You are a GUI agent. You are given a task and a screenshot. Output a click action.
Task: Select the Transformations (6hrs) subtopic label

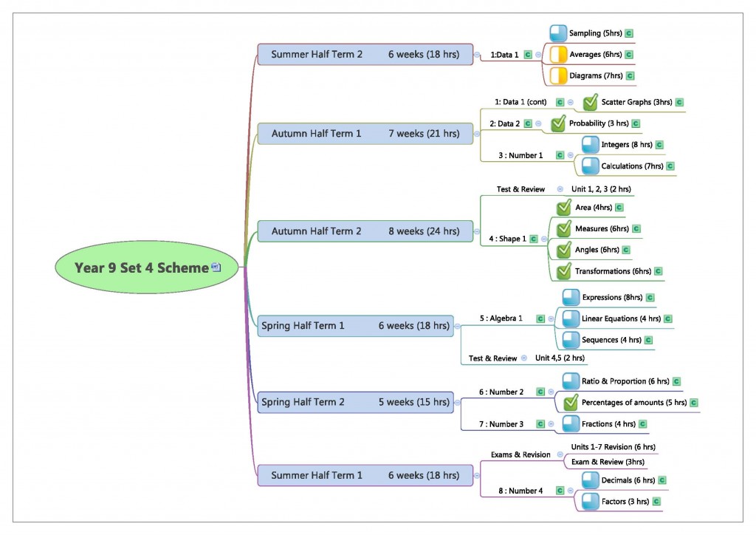[x=613, y=271]
